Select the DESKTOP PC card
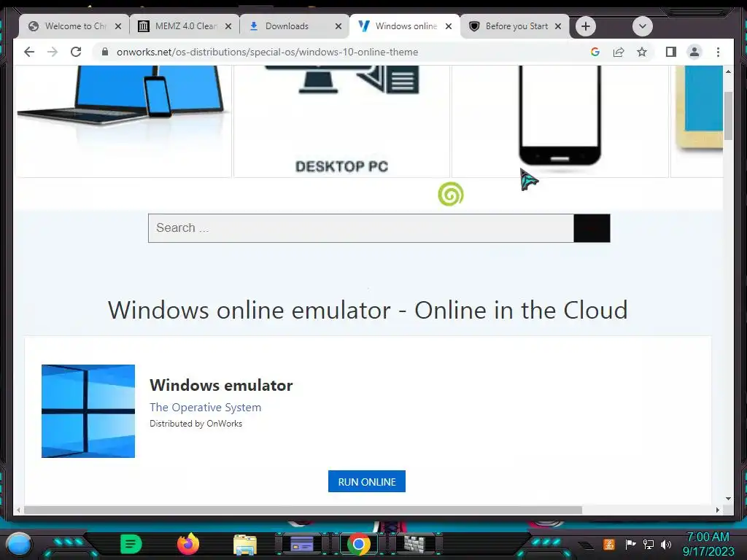Screen dimensions: 747x560 [341, 122]
